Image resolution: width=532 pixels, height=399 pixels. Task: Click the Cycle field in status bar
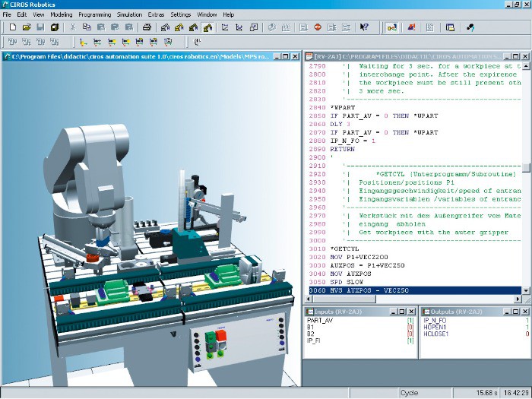click(410, 392)
